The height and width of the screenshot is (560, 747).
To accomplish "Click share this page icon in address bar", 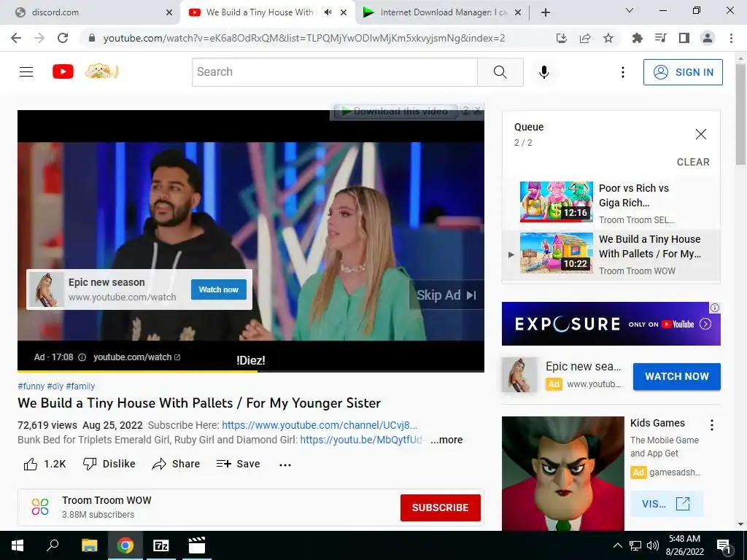I will tap(585, 38).
